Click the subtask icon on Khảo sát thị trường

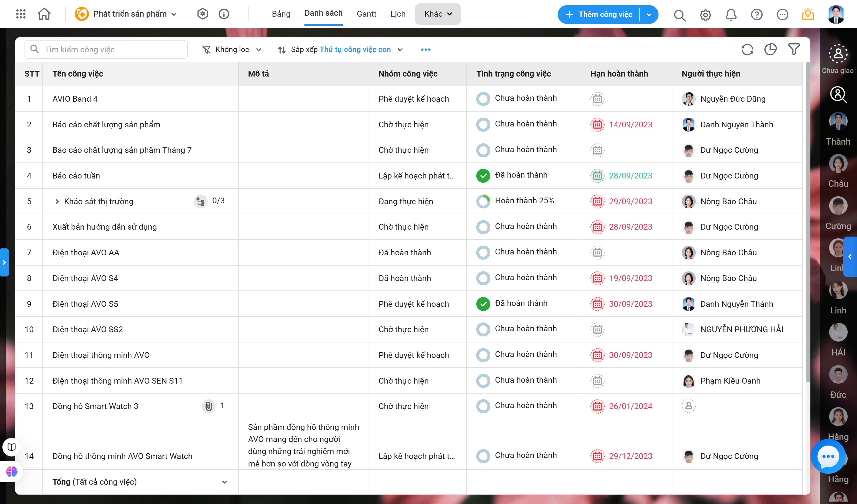[x=201, y=201]
